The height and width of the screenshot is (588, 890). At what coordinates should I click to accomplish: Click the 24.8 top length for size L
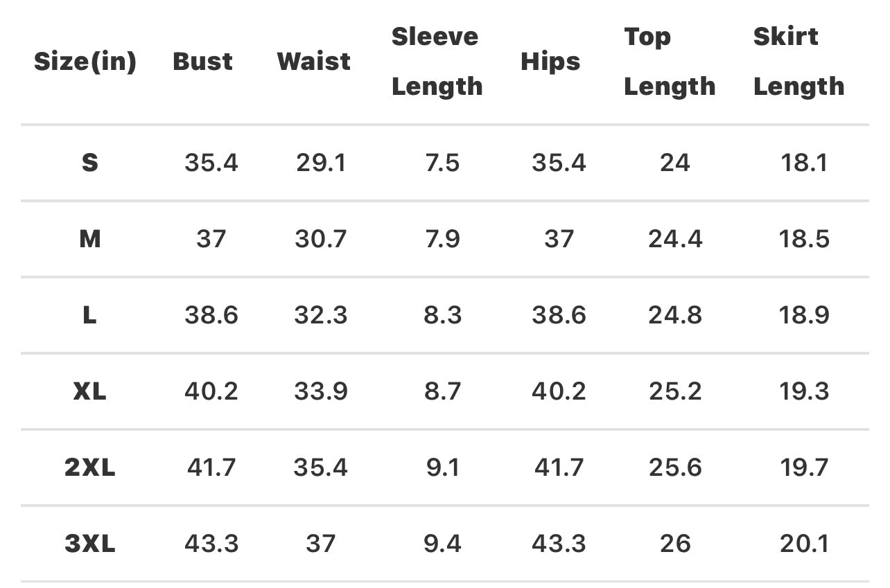(675, 316)
